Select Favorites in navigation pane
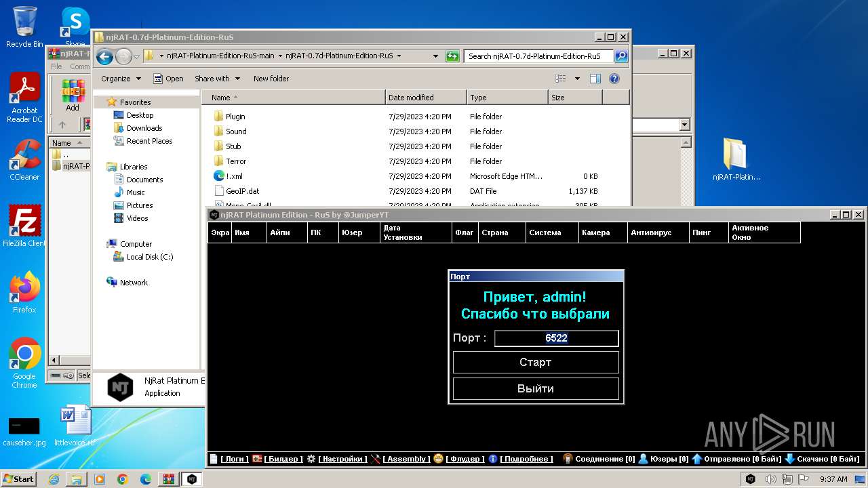The image size is (868, 488). tap(135, 102)
